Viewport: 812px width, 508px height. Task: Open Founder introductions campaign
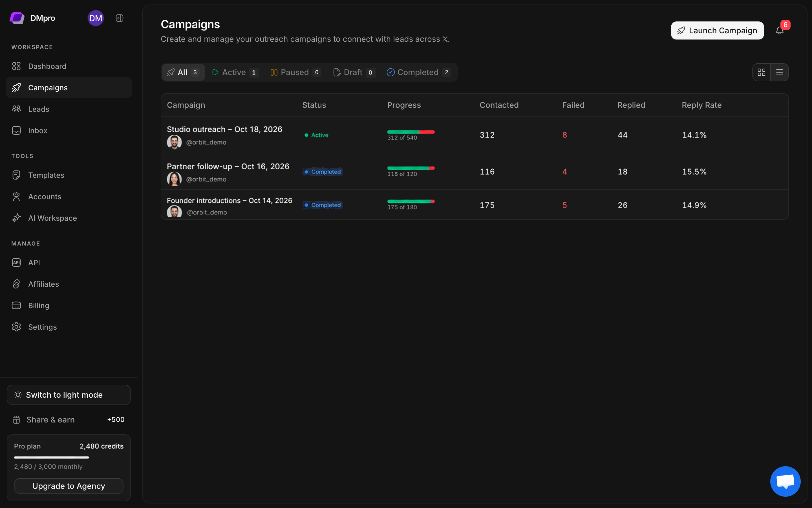475,205
